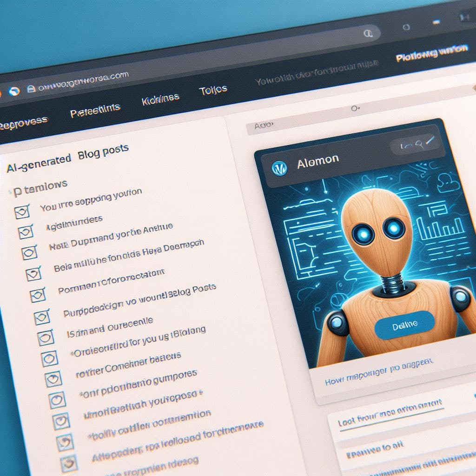Check the "Pomment Oforoectatent" checkbox
This screenshot has height=476, width=476.
[37, 295]
